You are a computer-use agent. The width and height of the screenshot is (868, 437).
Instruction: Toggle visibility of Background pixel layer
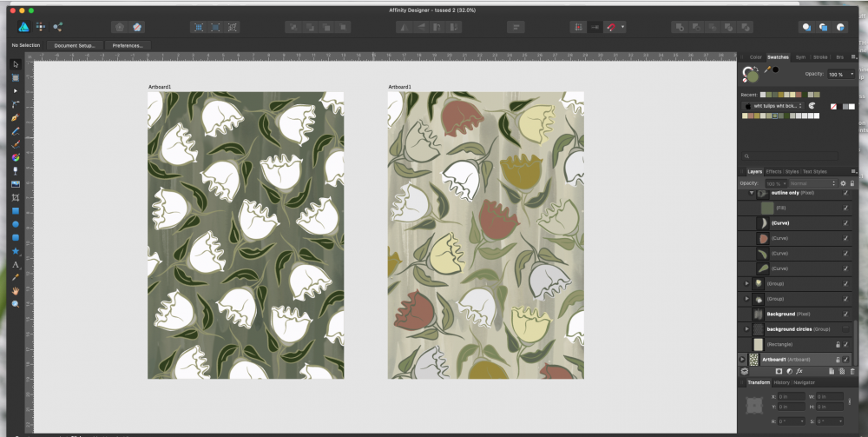[x=845, y=314]
